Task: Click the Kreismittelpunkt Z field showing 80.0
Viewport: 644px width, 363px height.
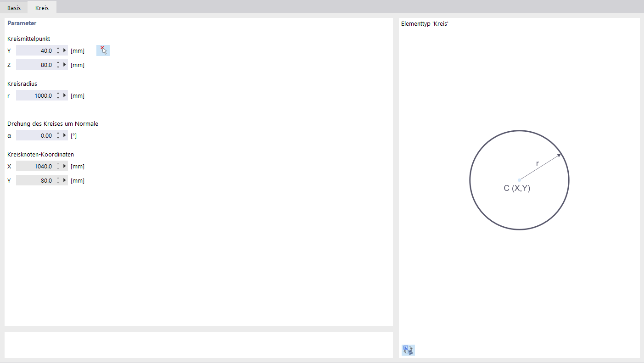Action: tap(35, 65)
